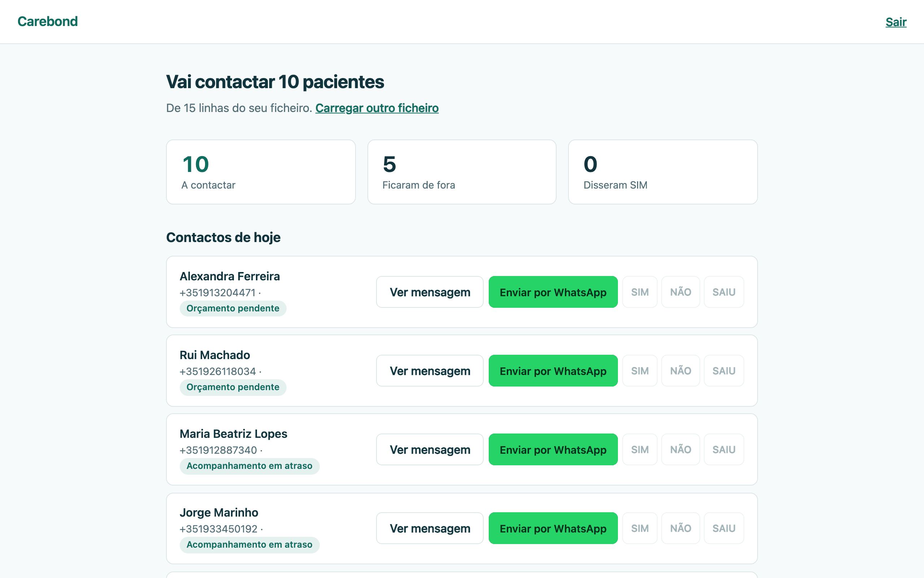Mark Maria Beatriz Lopes as SIM

(640, 449)
